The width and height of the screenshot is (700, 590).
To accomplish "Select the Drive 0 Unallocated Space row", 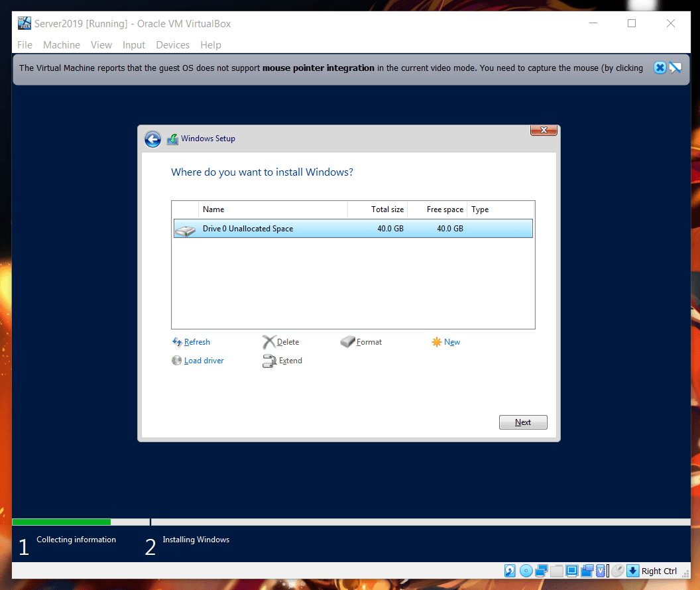I will (x=353, y=229).
